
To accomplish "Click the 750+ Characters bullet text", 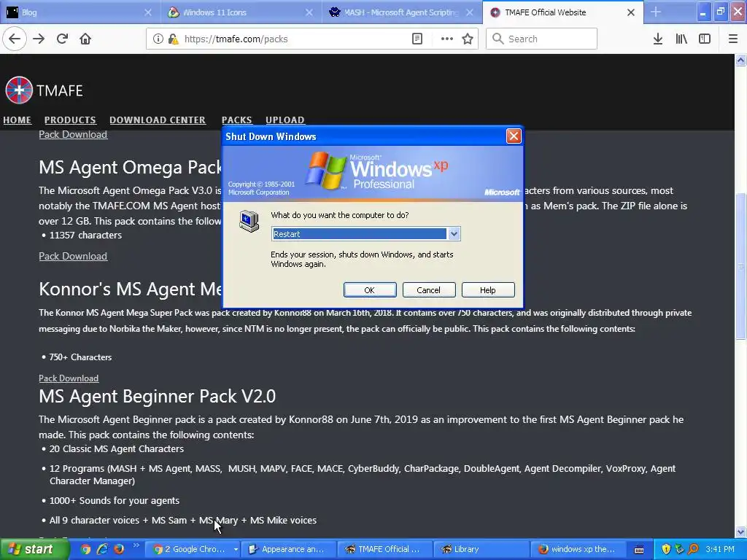I will tap(80, 357).
